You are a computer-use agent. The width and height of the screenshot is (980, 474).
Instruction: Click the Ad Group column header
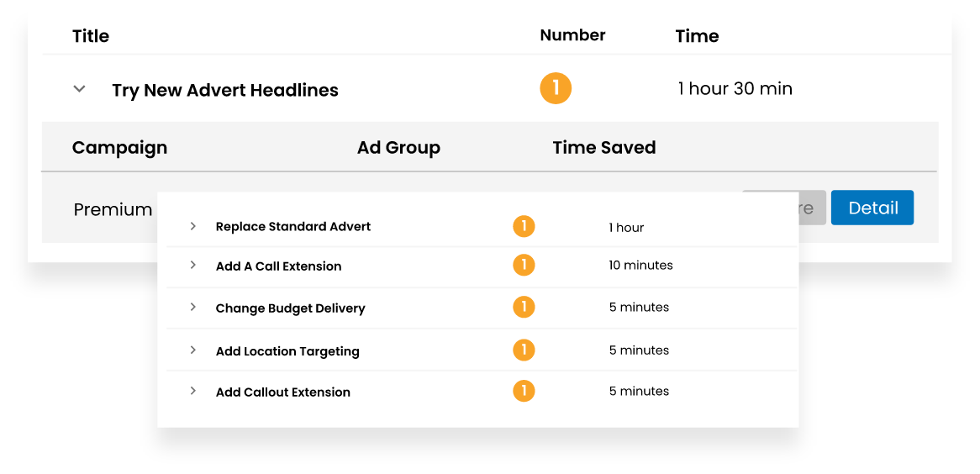pos(398,148)
